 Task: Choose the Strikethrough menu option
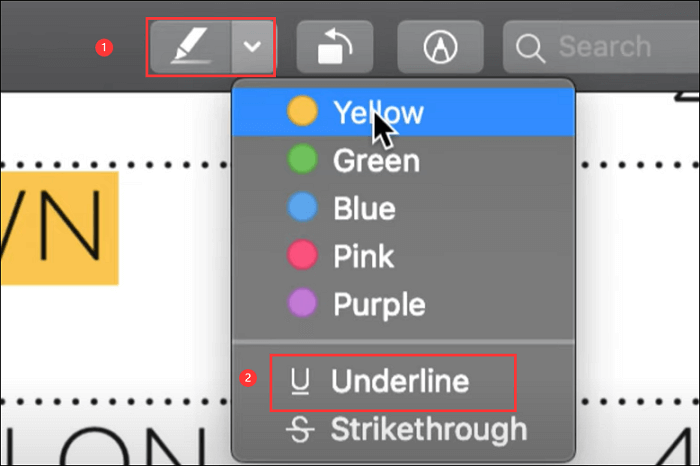pyautogui.click(x=428, y=429)
